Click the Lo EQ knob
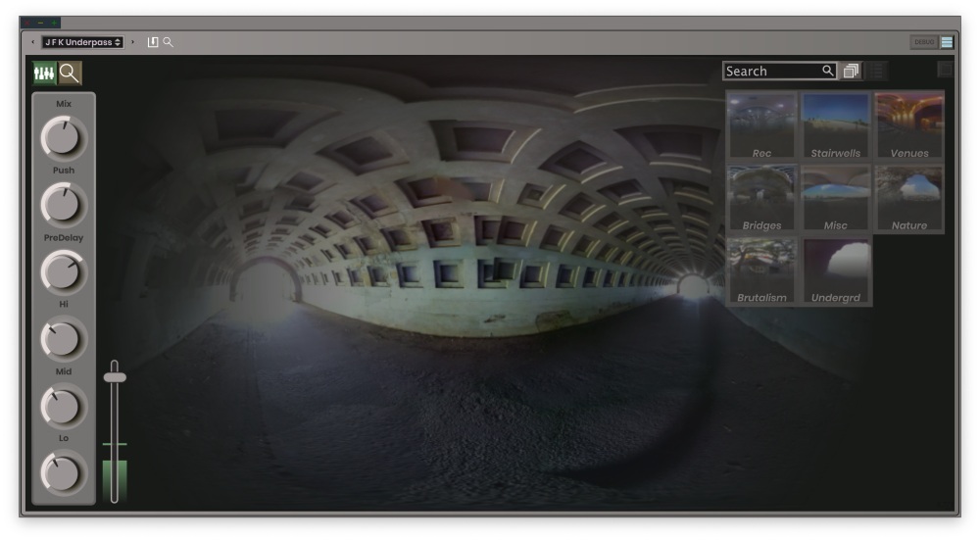The image size is (980, 540). [63, 473]
